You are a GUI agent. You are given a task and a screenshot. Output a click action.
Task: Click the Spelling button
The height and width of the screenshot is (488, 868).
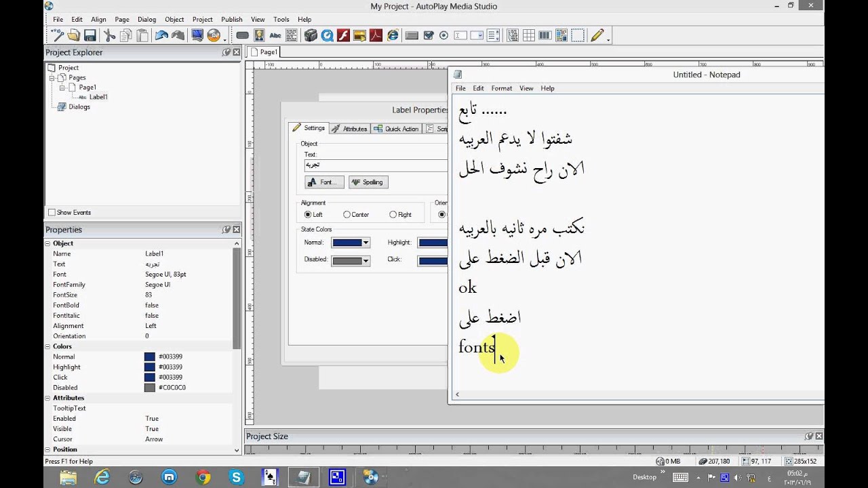pyautogui.click(x=368, y=182)
